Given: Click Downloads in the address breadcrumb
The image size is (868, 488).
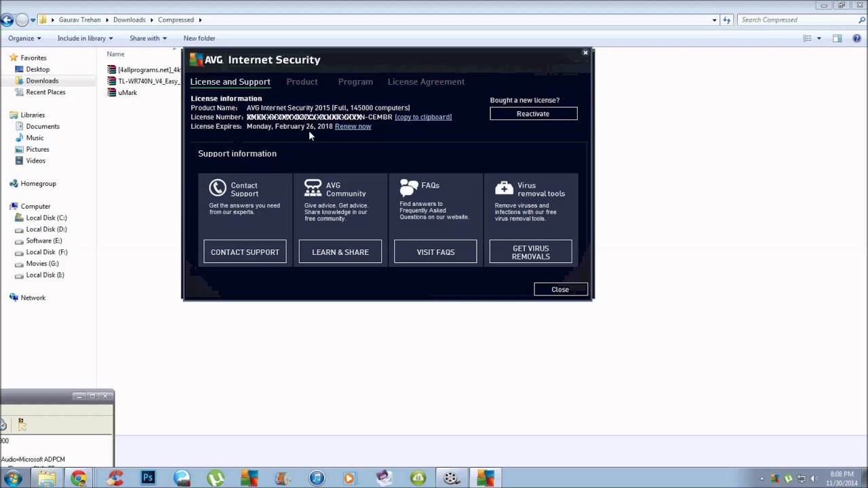Looking at the screenshot, I should pos(129,20).
